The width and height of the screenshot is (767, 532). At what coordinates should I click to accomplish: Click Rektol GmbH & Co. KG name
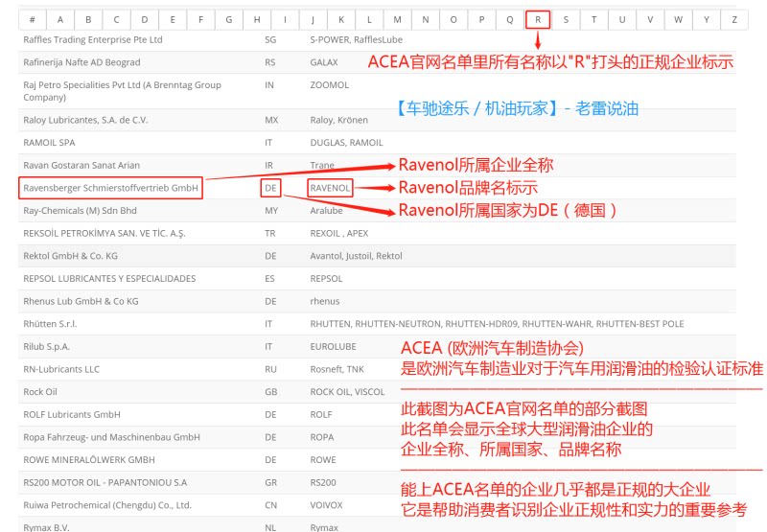(70, 256)
